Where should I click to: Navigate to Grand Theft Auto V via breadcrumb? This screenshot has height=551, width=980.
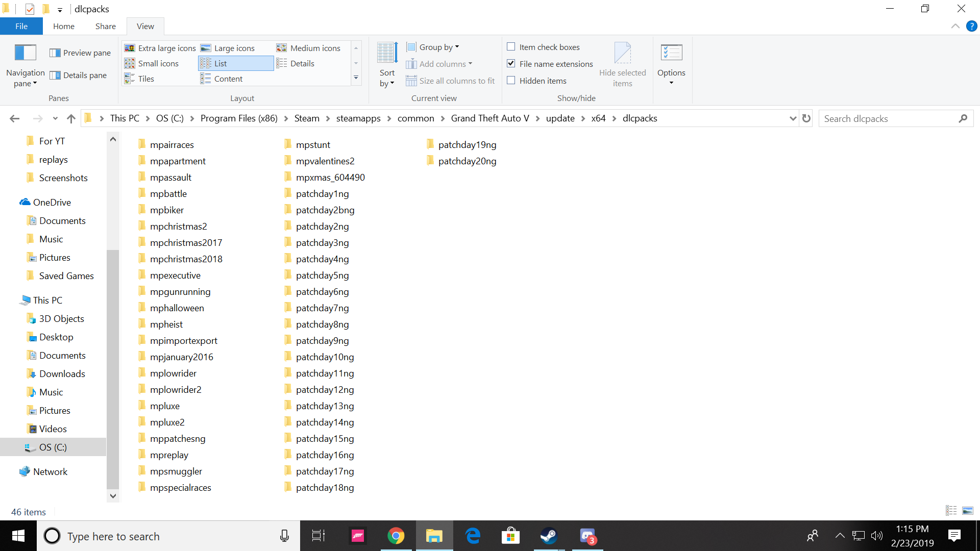[x=489, y=118]
